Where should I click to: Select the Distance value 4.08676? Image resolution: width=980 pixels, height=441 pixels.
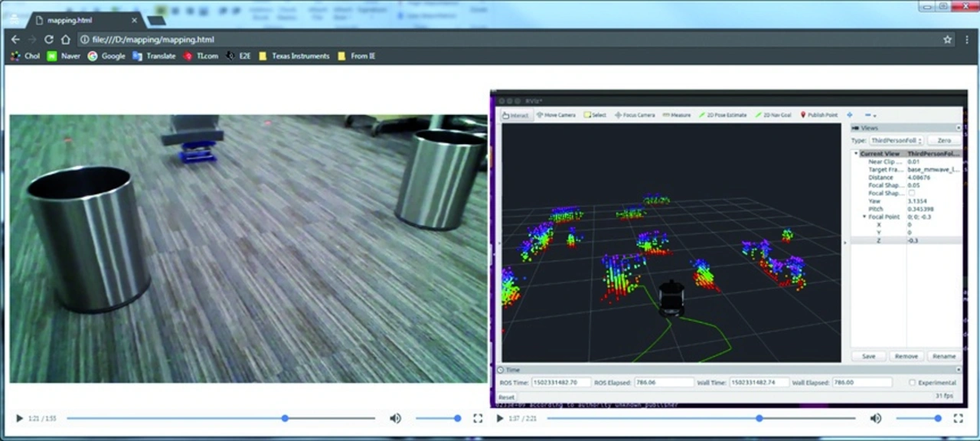919,178
